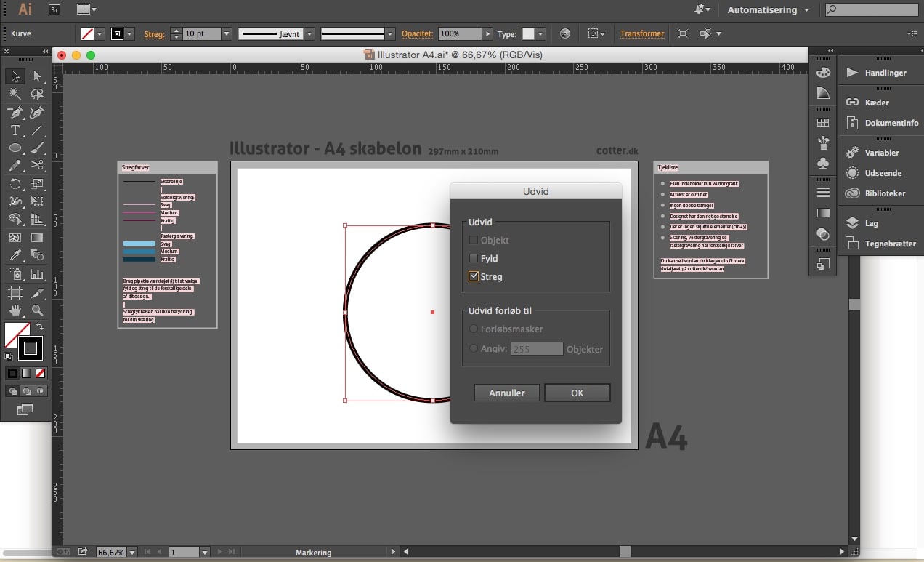This screenshot has width=924, height=562.
Task: Open the stroke color dropdown arrow
Action: tap(130, 33)
